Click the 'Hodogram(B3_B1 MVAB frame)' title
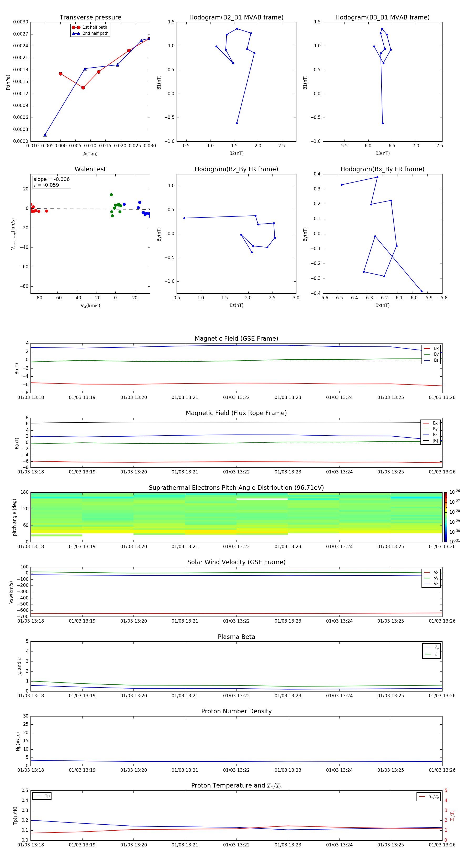 [x=382, y=18]
